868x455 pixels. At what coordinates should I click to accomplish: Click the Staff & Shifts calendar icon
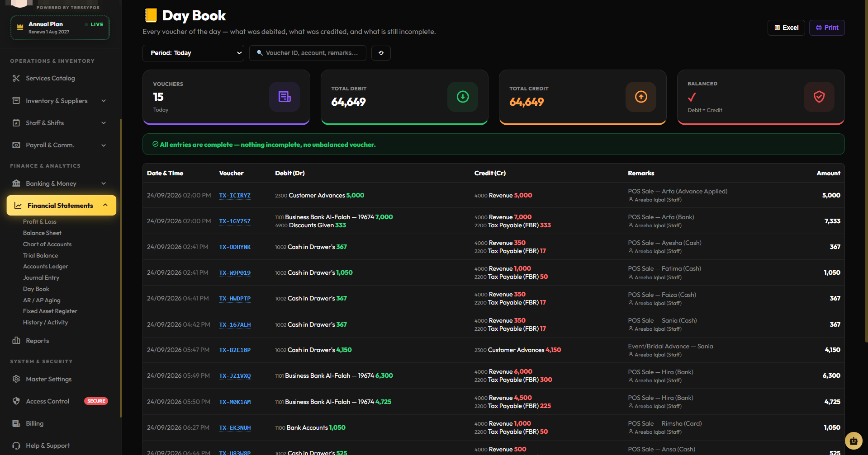tap(16, 123)
